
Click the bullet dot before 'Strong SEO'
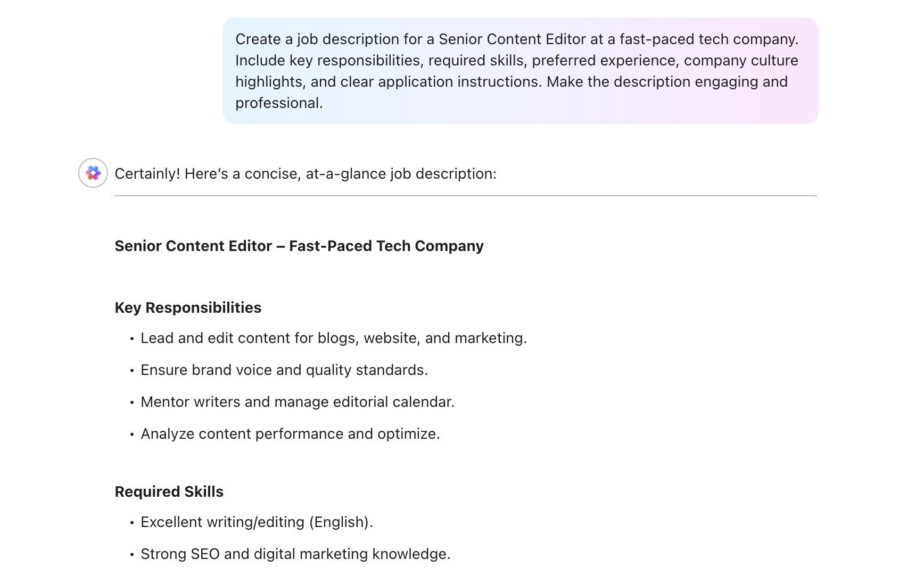coord(132,555)
